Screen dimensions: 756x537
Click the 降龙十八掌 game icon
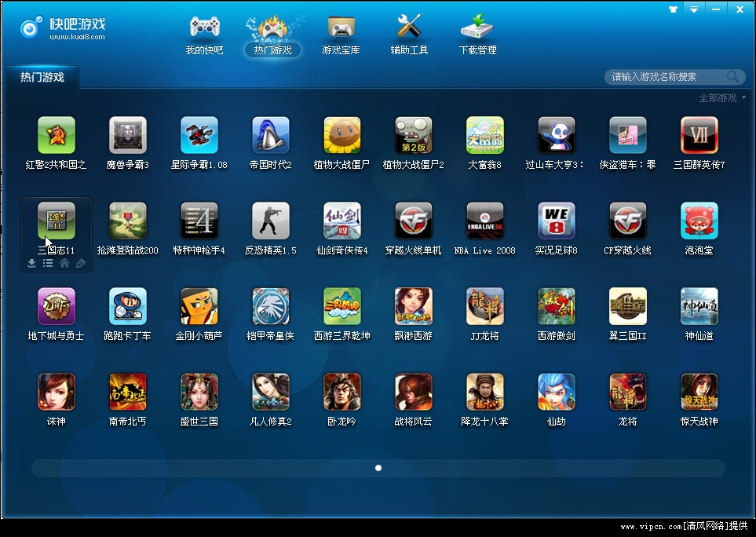coord(484,392)
